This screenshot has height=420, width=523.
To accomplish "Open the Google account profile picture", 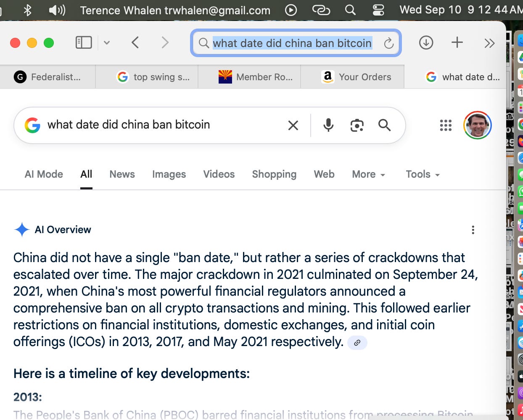I will 478,125.
